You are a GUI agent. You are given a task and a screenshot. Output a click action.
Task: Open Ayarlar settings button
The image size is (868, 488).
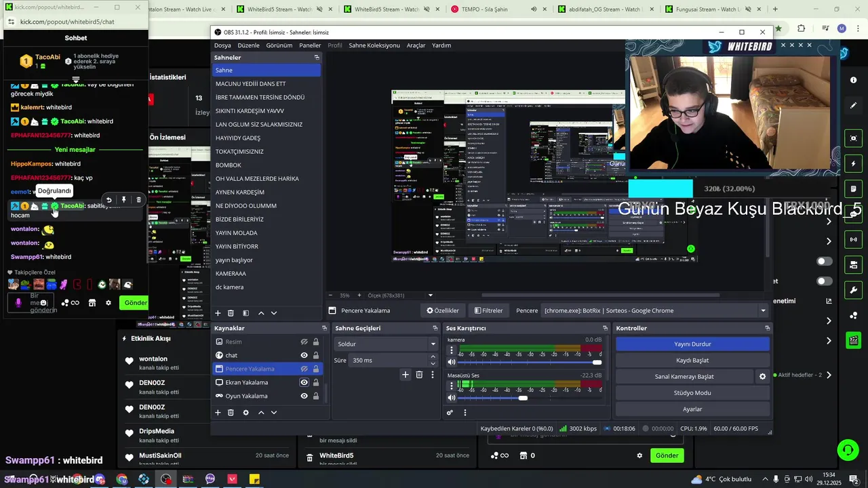point(692,409)
